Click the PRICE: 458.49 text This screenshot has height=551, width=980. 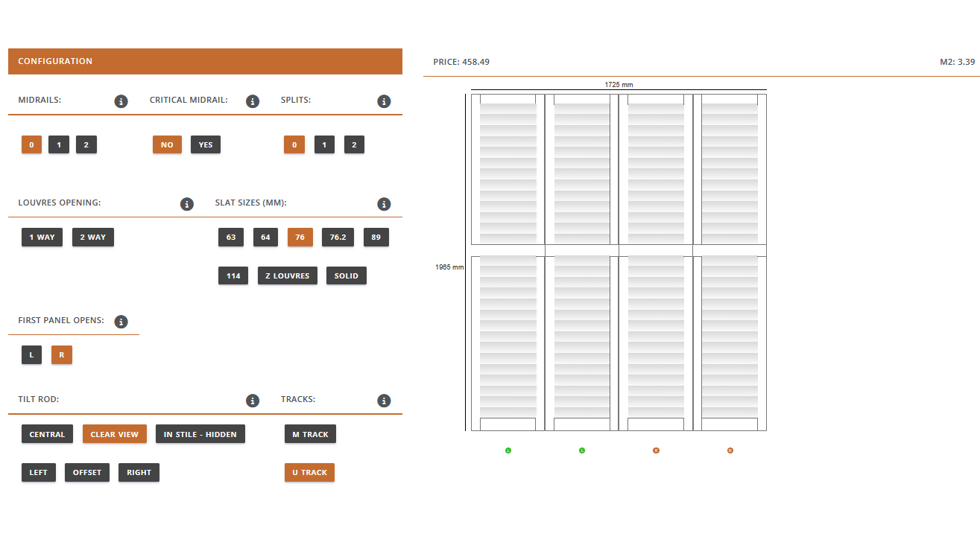click(x=461, y=62)
